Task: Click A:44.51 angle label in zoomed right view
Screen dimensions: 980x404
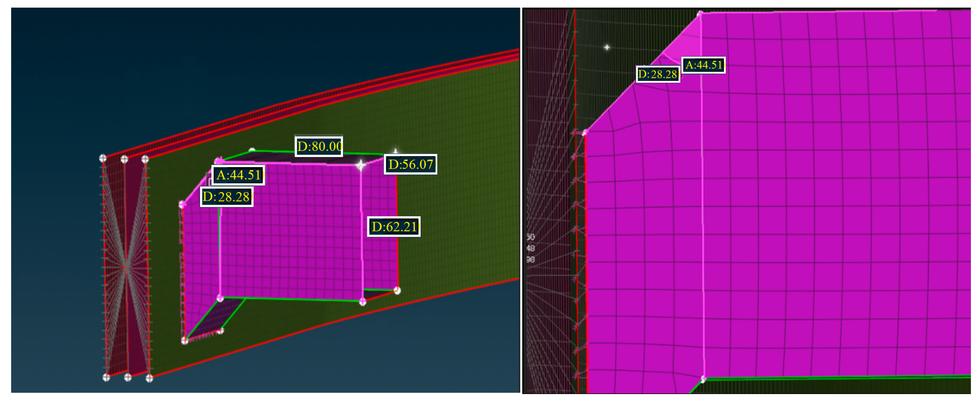Action: click(703, 65)
